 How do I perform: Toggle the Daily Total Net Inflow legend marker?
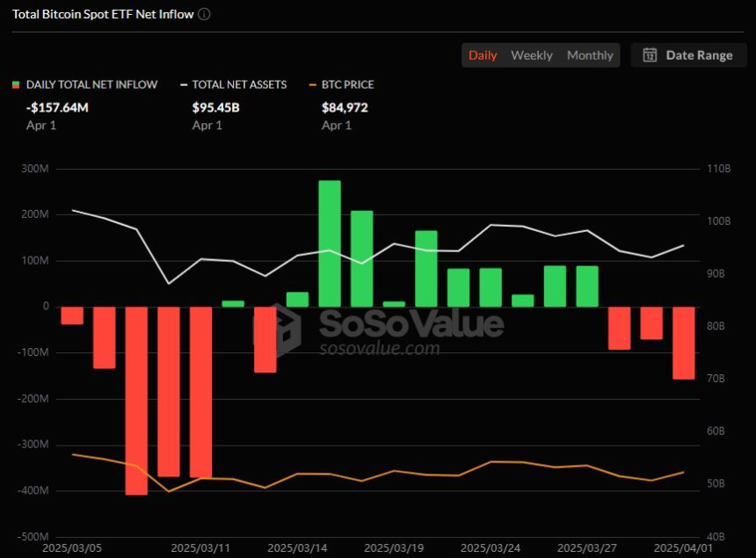click(x=16, y=85)
